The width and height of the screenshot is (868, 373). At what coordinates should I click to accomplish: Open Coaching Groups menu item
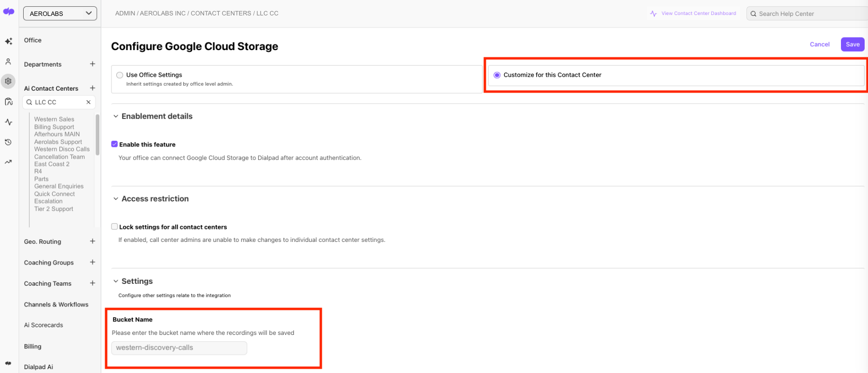tap(49, 262)
